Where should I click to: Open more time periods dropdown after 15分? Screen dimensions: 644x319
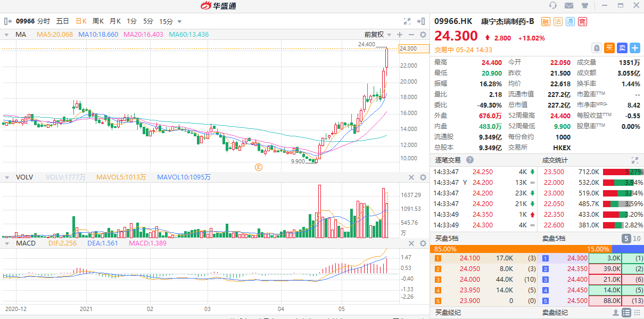point(179,21)
